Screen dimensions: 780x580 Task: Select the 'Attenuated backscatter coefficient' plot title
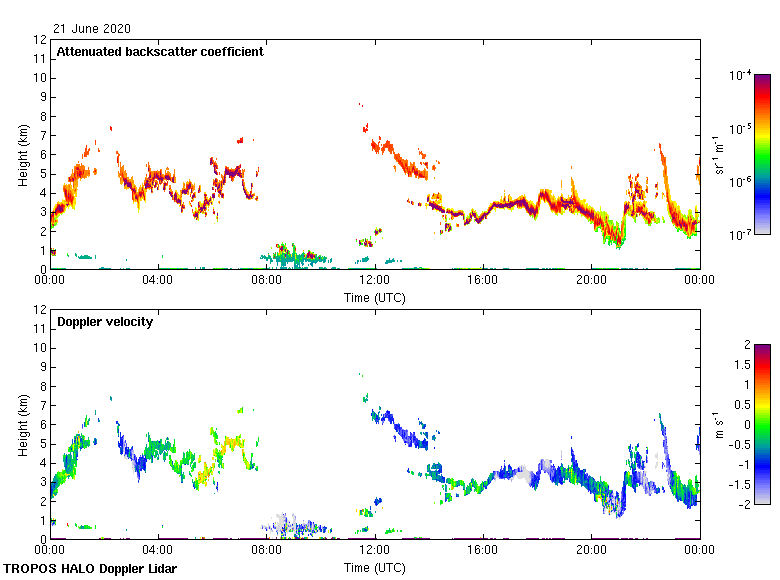[x=160, y=52]
